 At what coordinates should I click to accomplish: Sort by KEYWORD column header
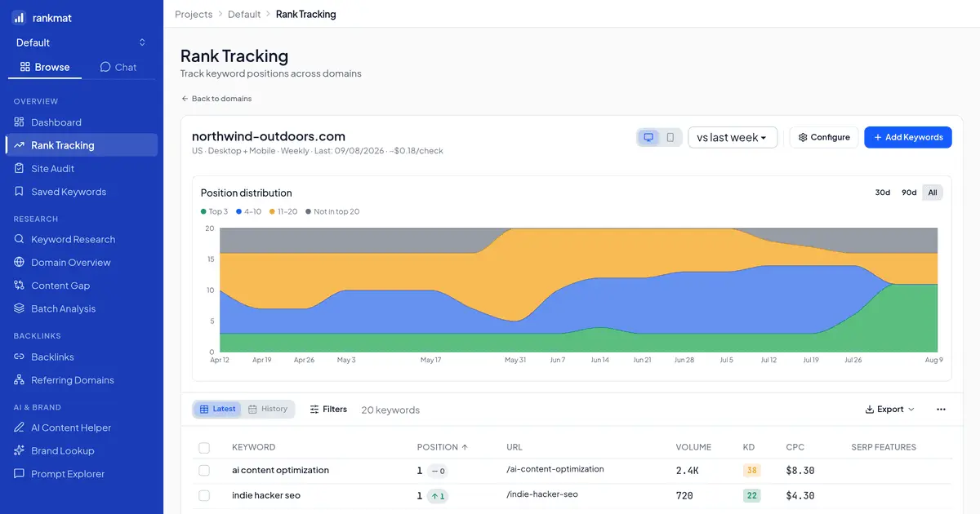[253, 447]
